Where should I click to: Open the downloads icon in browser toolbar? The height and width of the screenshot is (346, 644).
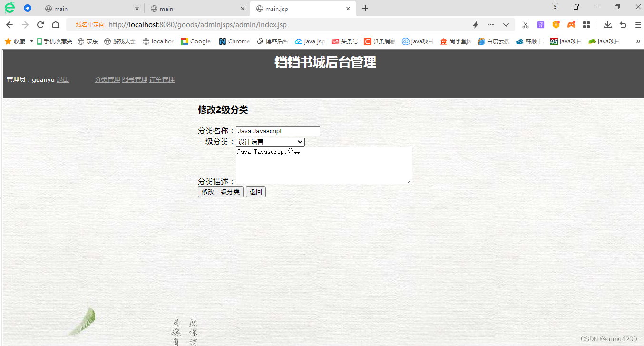coord(607,24)
